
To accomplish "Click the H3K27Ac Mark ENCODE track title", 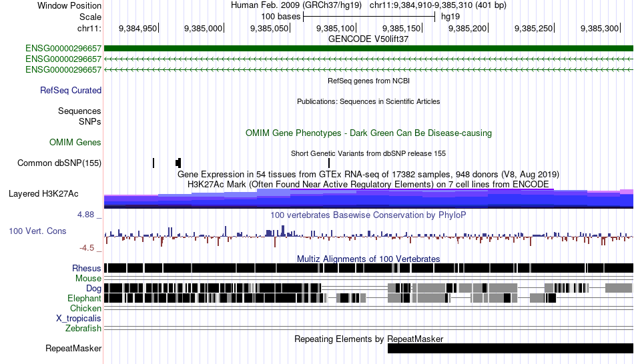I will coord(368,184).
